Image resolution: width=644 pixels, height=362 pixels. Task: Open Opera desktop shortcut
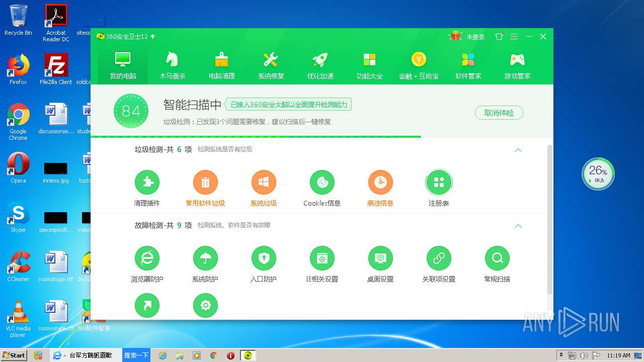tap(18, 168)
